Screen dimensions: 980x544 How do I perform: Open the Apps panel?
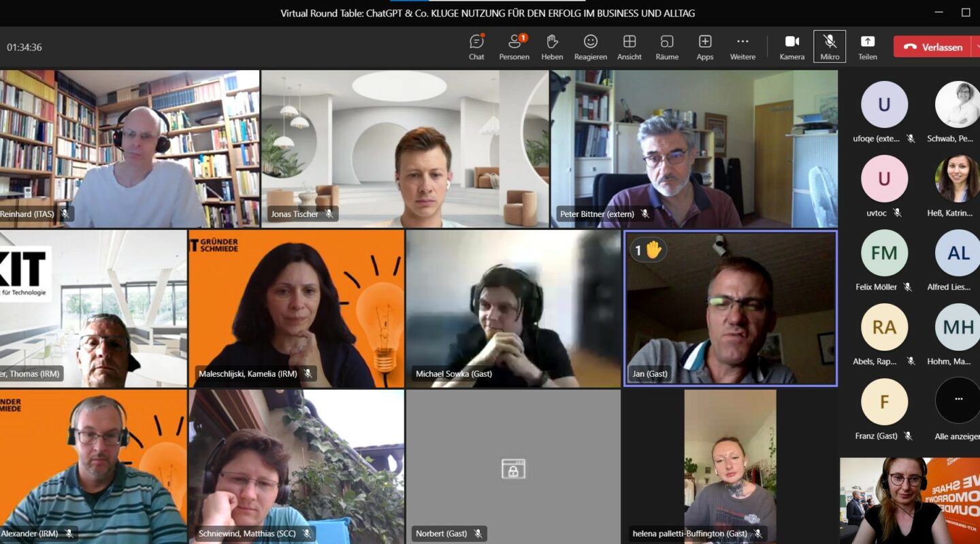coord(705,47)
